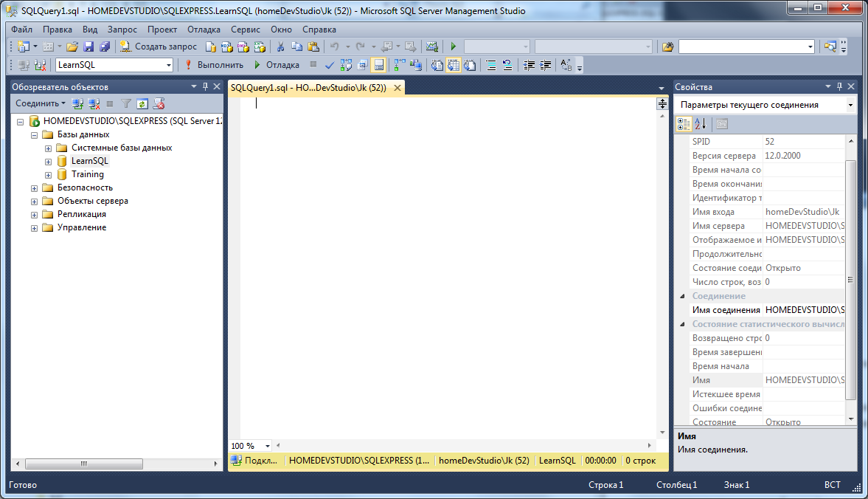Expand the Безопасность folder

pyautogui.click(x=35, y=188)
